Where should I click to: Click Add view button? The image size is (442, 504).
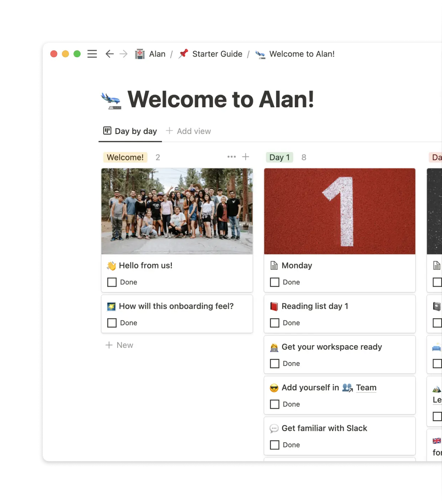tap(189, 131)
